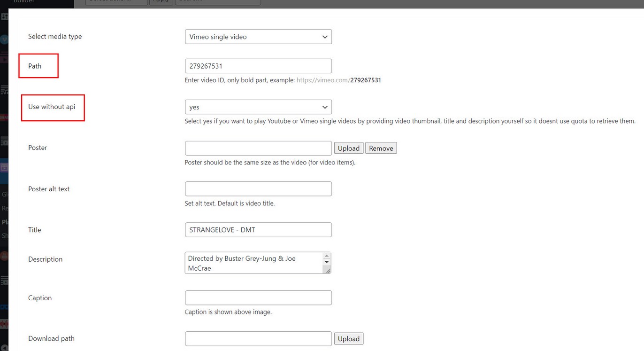Click the Vimeo icon in left sidebar
The width and height of the screenshot is (644, 351).
click(4, 39)
